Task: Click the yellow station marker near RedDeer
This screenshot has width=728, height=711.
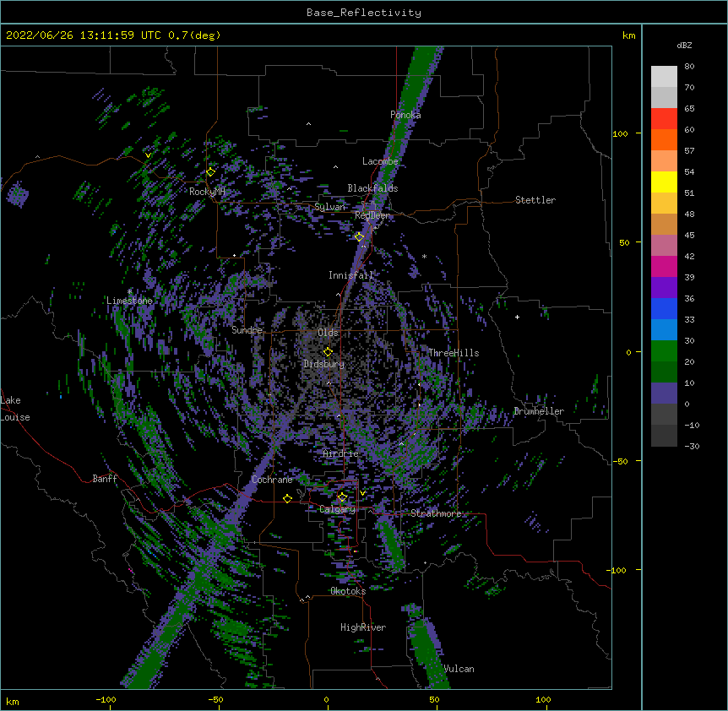Action: coord(360,237)
